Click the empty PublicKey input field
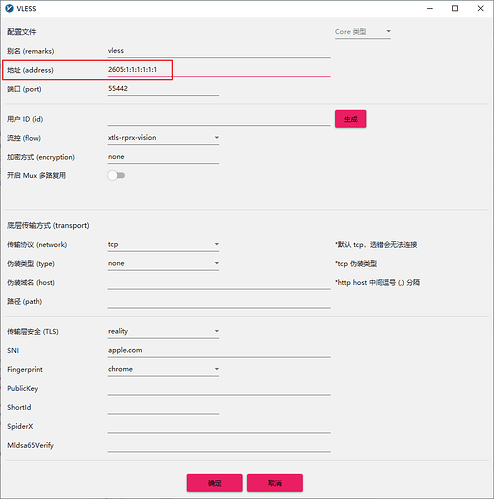494x499 pixels. pyautogui.click(x=219, y=388)
